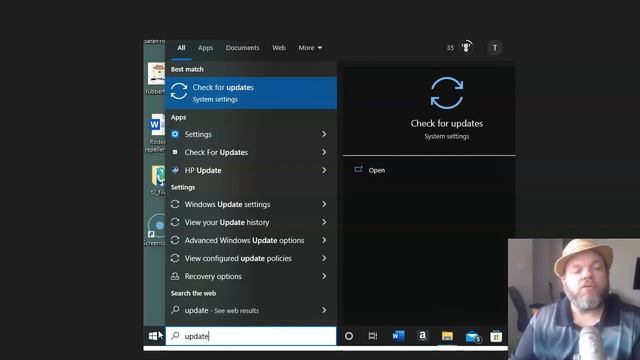Open Task View from the taskbar
This screenshot has width=640, height=360.
tap(373, 336)
